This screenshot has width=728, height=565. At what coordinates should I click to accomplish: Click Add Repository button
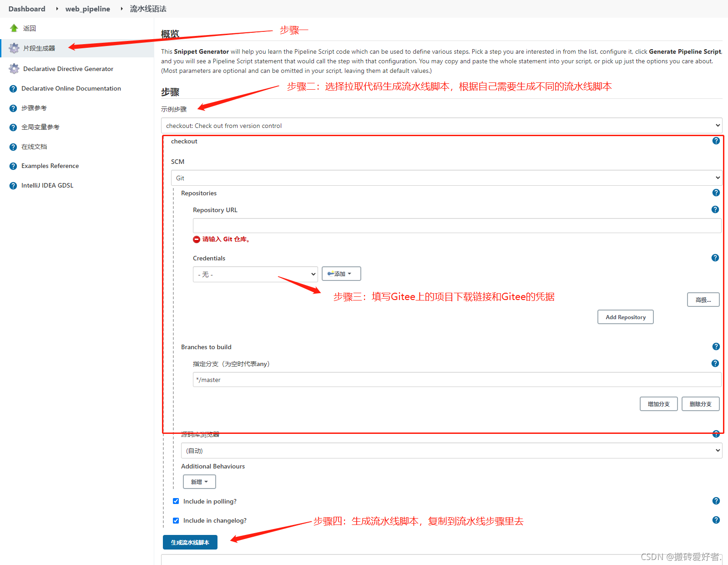click(x=626, y=317)
